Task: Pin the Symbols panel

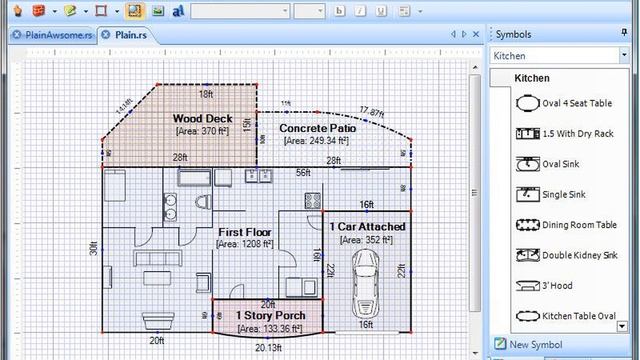Action: point(624,32)
